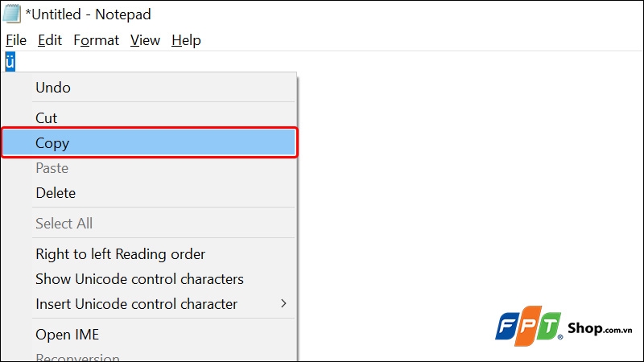This screenshot has height=362, width=644.
Task: Toggle Show Unicode control characters
Action: [139, 279]
